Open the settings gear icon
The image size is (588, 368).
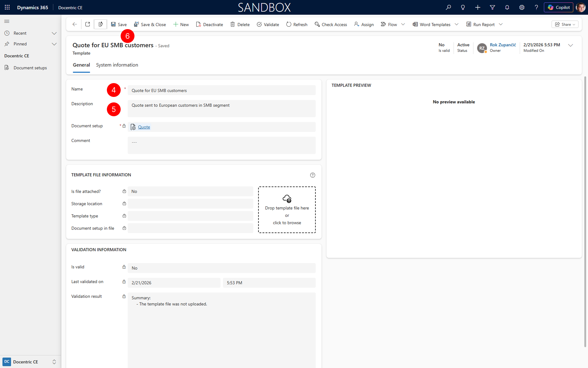pyautogui.click(x=522, y=7)
